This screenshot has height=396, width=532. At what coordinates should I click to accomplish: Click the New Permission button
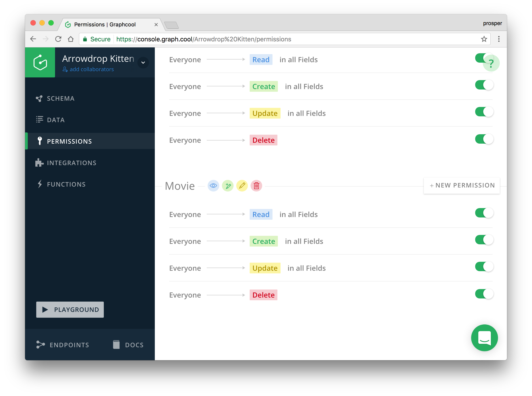click(x=462, y=185)
